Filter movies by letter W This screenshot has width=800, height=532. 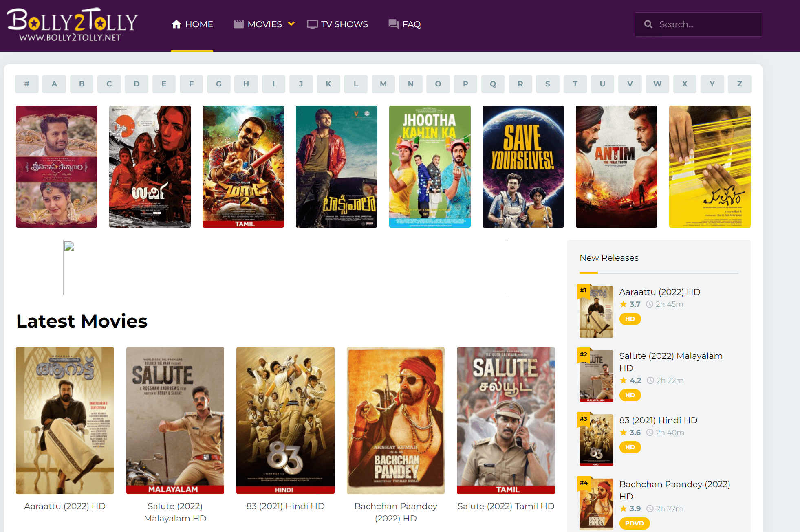657,84
